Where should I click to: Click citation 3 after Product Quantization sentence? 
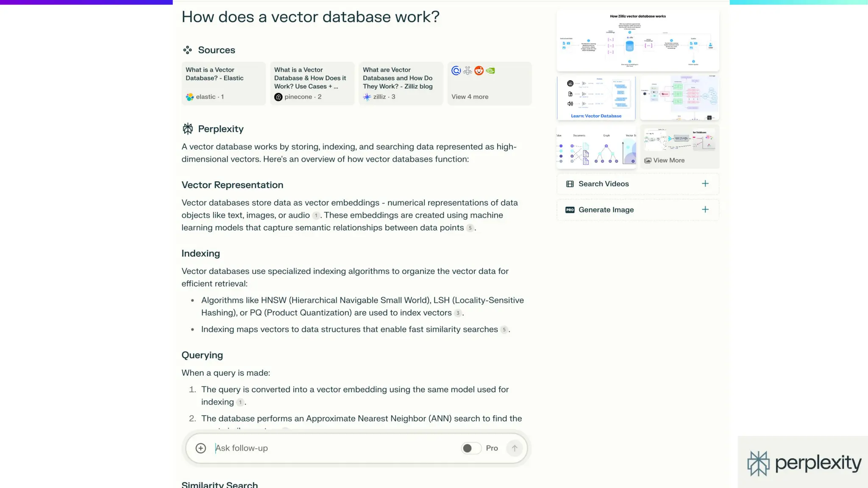coord(458,313)
